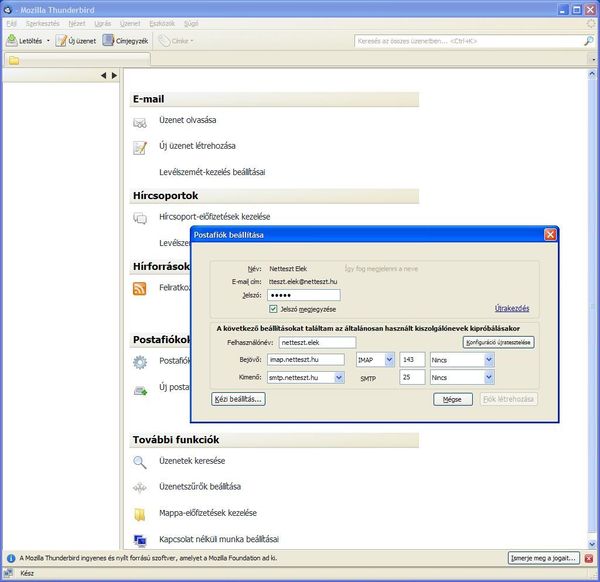Click the Új üzenet létrehozása pencil icon

tap(140, 147)
